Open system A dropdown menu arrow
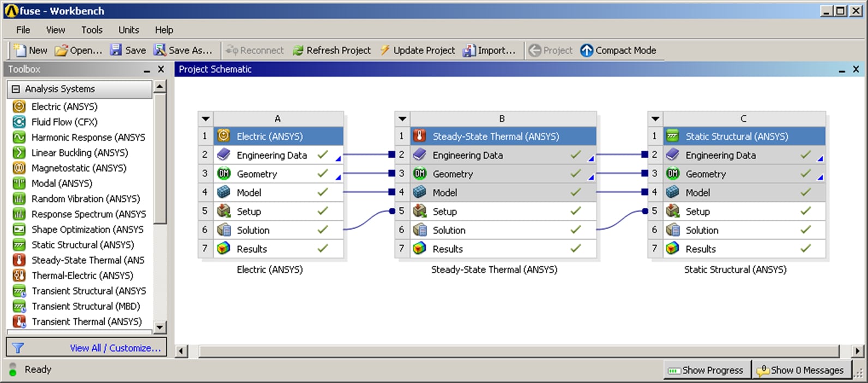The image size is (868, 383). pos(206,118)
